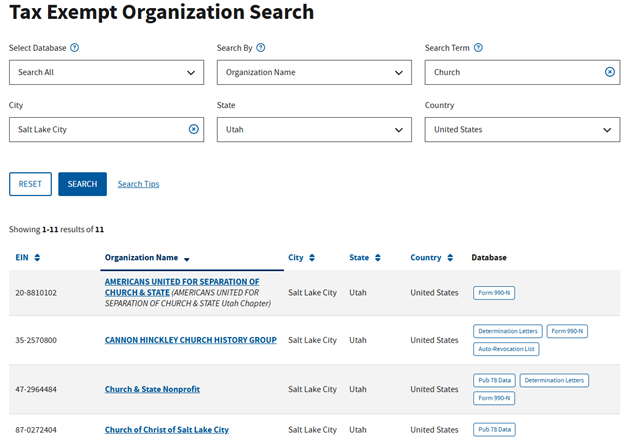
Task: Click the Organization Name column header
Action: (141, 258)
